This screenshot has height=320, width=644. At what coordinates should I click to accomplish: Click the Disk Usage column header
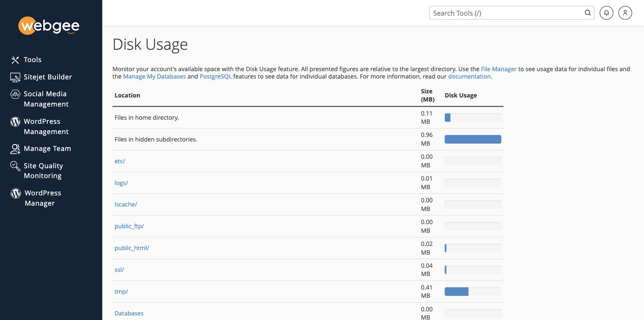coord(461,95)
